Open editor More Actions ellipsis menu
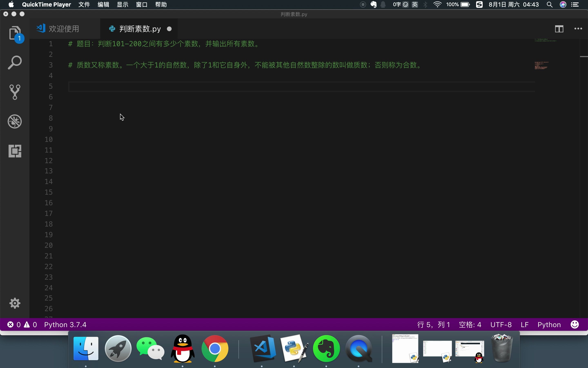Screen dimensions: 588x368 pos(578,29)
